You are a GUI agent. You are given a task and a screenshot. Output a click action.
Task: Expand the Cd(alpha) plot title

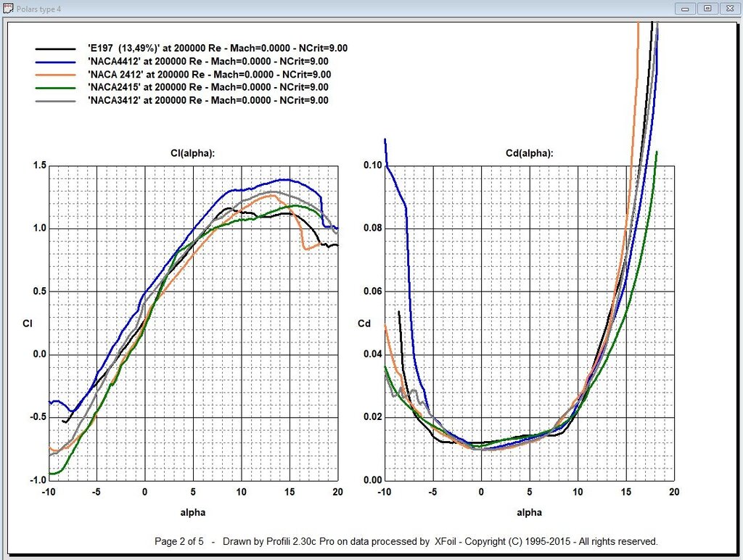tap(530, 153)
